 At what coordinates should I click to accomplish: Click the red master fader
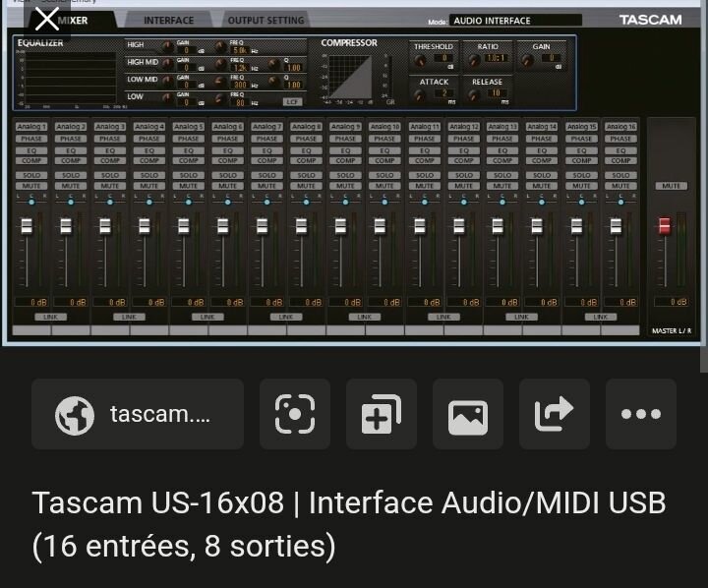coord(665,226)
